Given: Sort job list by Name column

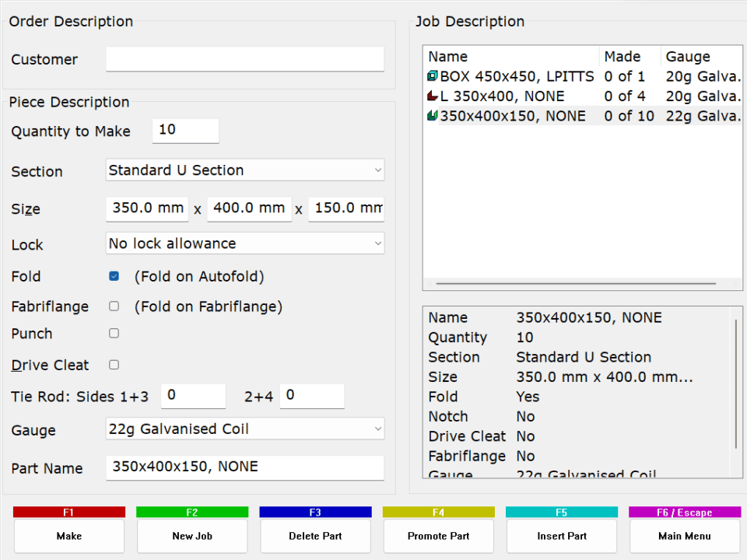Looking at the screenshot, I should click(510, 57).
